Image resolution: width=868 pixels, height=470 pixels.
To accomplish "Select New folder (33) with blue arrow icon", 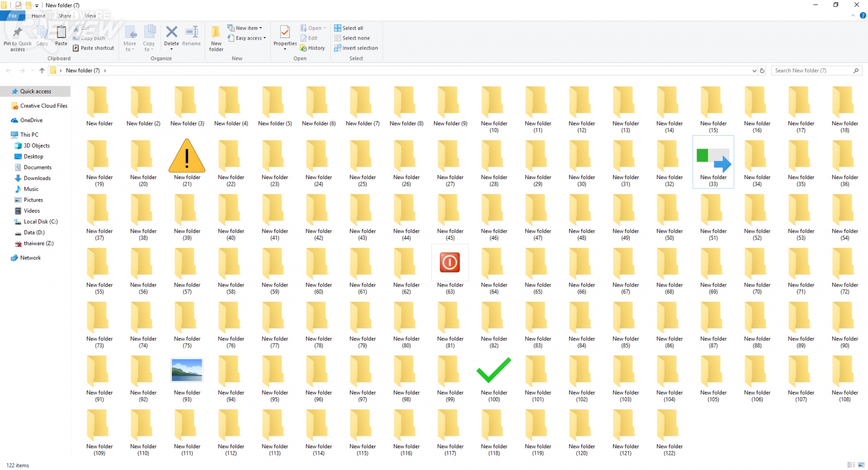I will [x=713, y=161].
